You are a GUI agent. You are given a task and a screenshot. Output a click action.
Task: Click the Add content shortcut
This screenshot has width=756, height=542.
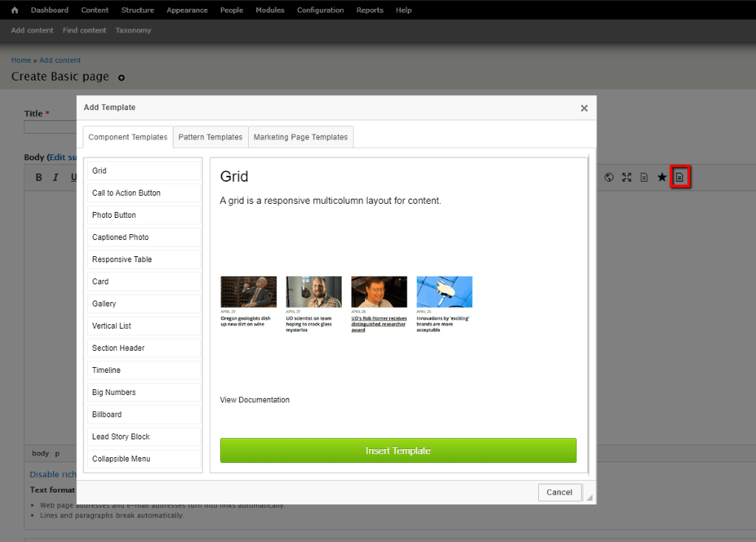coord(32,30)
